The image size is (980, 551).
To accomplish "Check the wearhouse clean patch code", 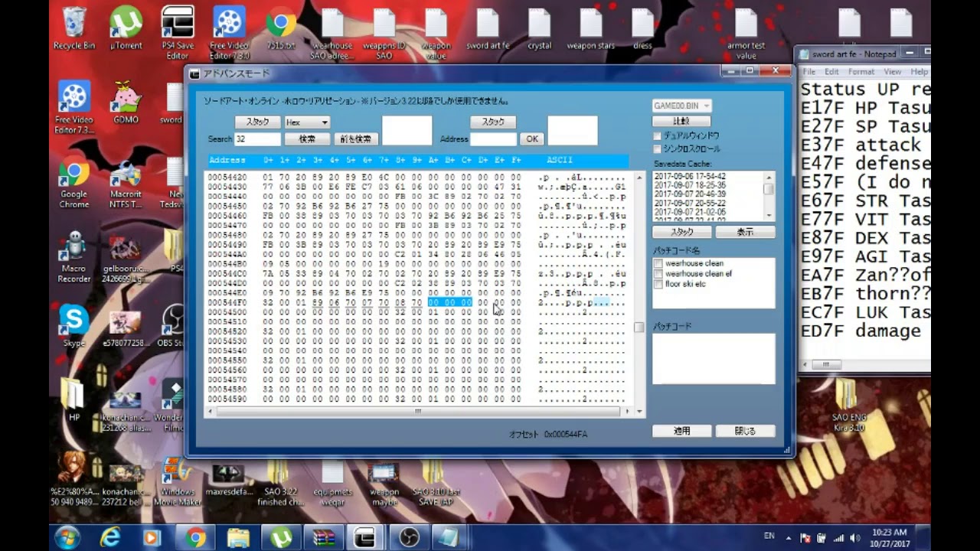I will point(658,263).
